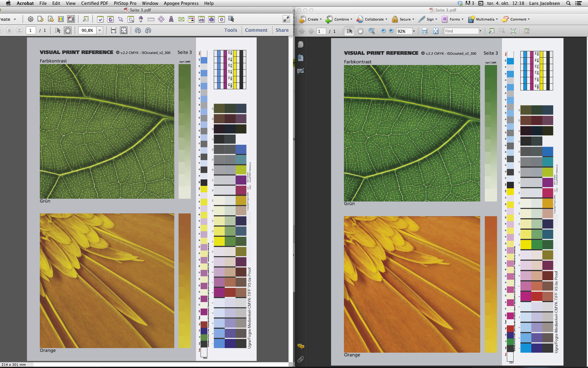Click the Grün leaf image in left window
Screen dimensions: 588x368
pos(107,131)
